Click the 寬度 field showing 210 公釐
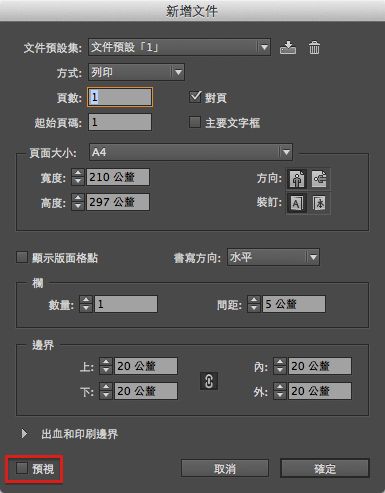Image resolution: width=385 pixels, height=493 pixels. coord(118,177)
